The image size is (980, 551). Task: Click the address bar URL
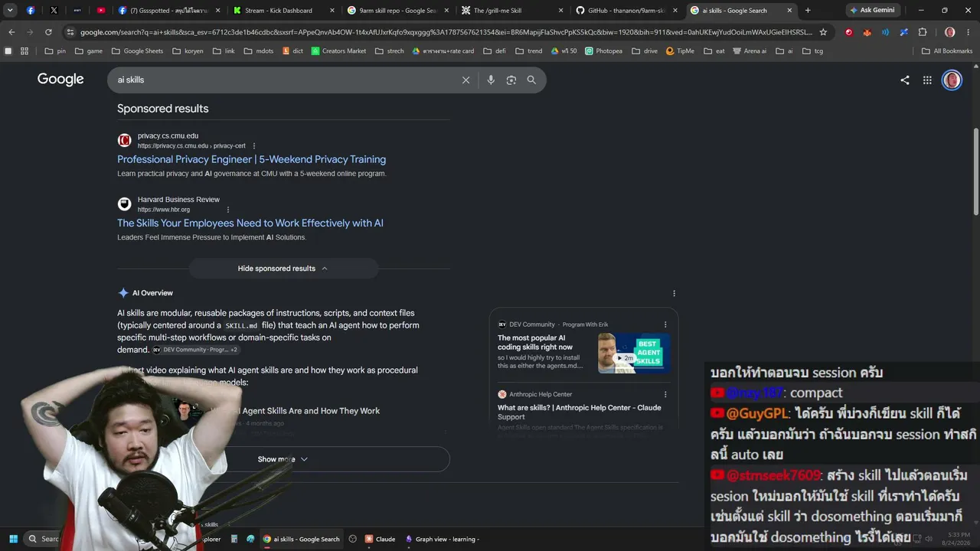coord(446,32)
